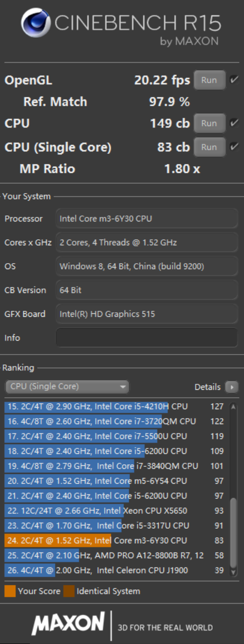Toggle the CPU (Single Core) test checkbox
This screenshot has width=244, height=644.
[234, 146]
